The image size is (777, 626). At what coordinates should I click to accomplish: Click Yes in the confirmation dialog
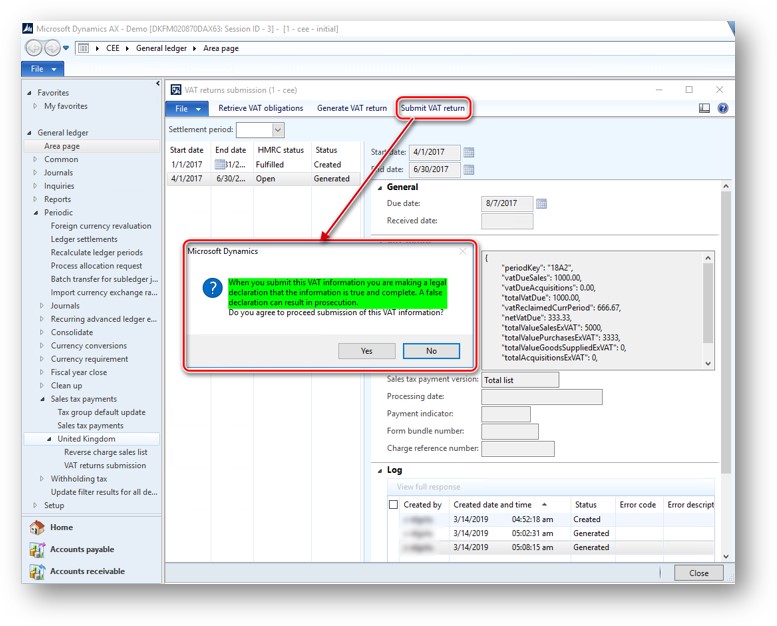pos(367,351)
